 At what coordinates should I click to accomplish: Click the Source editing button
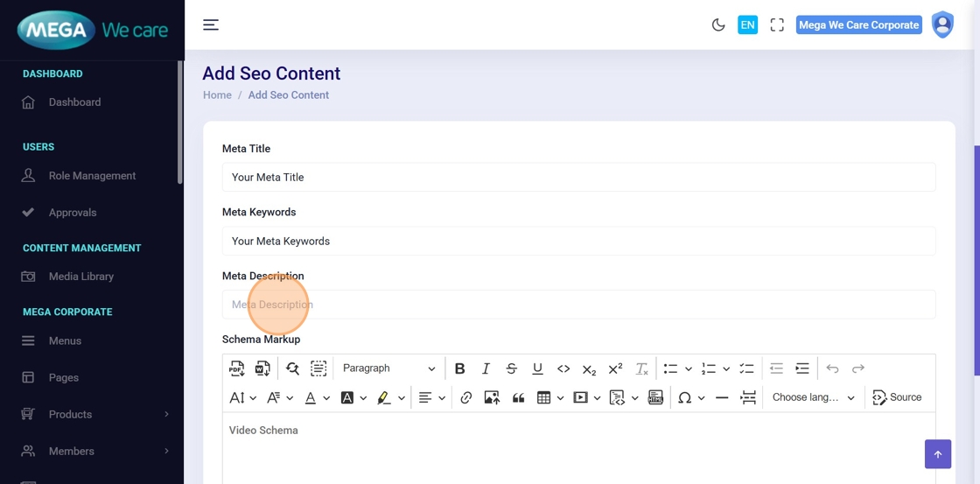pyautogui.click(x=897, y=397)
